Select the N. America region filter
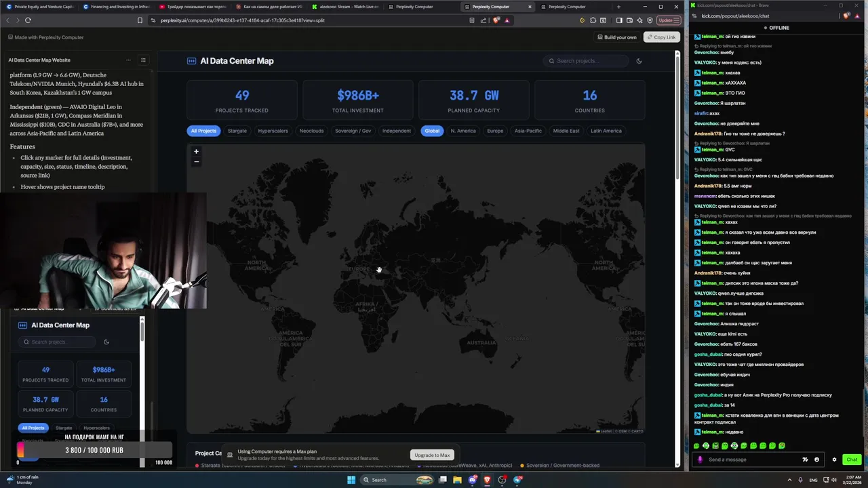Viewport: 868px width, 488px height. 463,131
